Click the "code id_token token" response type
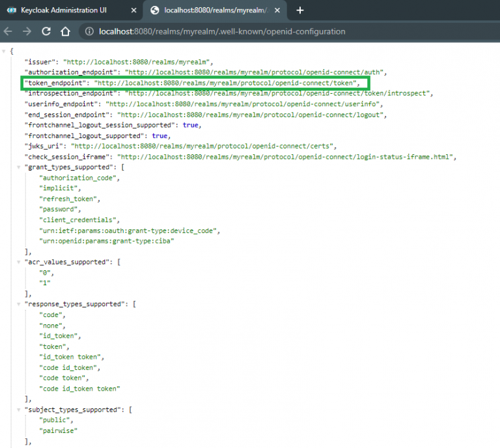This screenshot has width=500, height=448. tap(79, 389)
